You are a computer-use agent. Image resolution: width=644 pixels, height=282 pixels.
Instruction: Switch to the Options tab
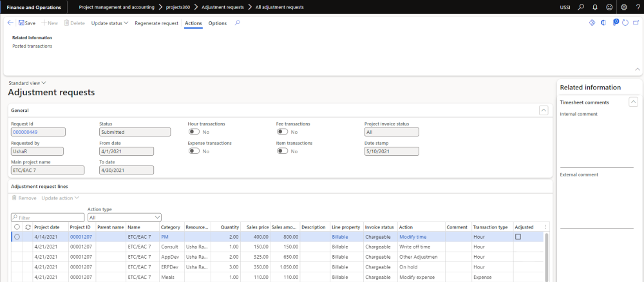218,23
